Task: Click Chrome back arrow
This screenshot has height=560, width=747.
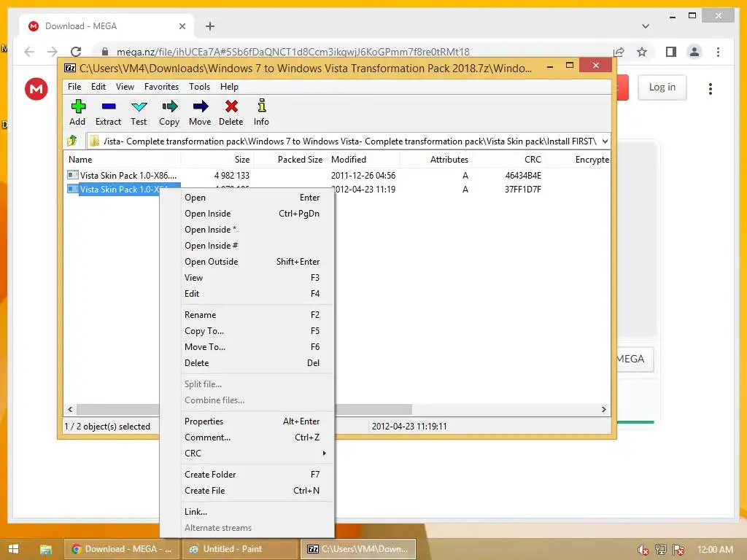Action: tap(29, 52)
